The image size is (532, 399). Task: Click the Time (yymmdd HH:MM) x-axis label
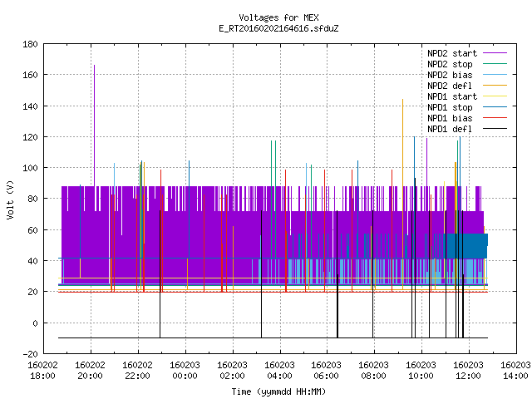[278, 392]
